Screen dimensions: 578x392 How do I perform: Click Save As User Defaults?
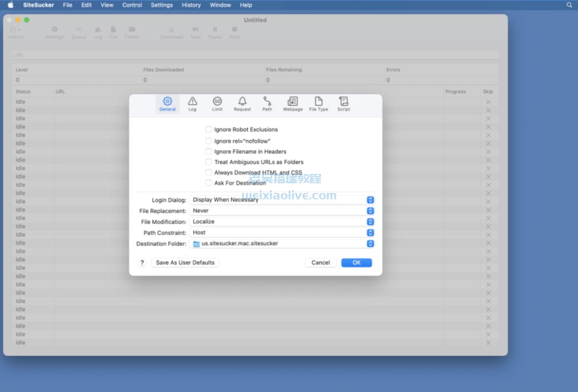coord(185,262)
